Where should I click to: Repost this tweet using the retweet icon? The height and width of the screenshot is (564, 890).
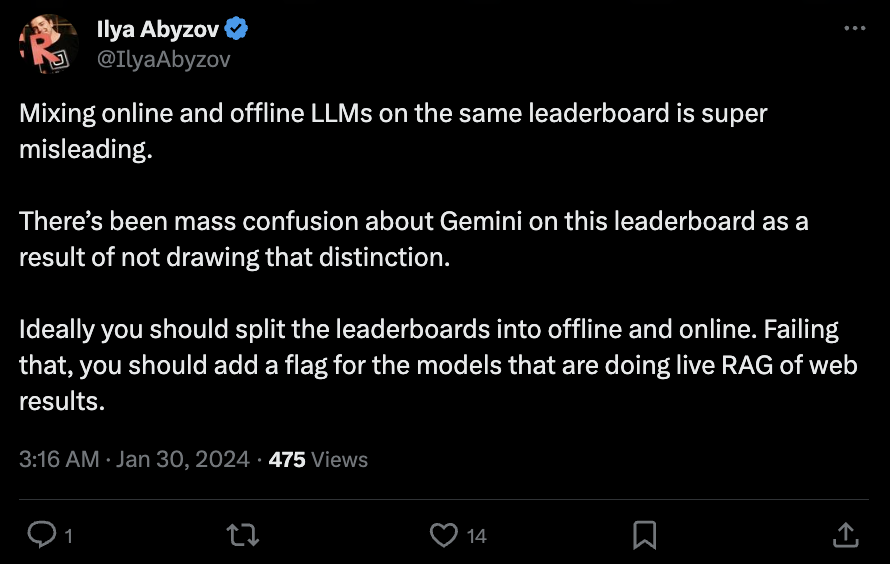243,535
